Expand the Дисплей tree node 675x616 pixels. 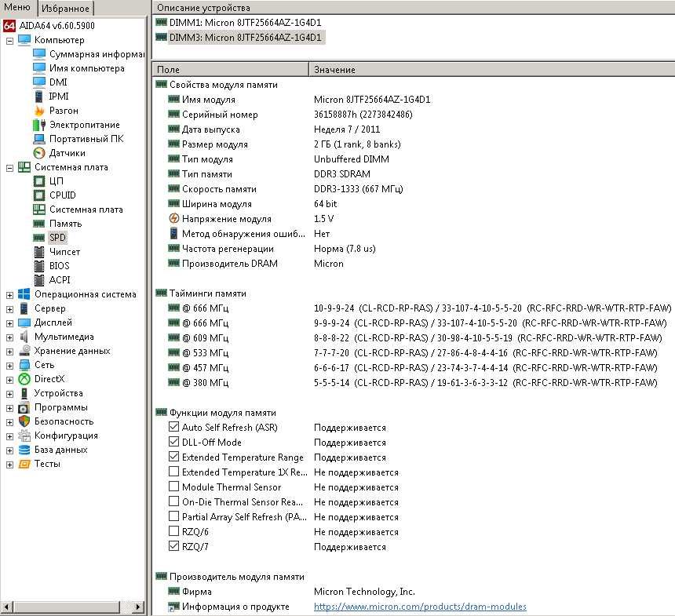(9, 323)
